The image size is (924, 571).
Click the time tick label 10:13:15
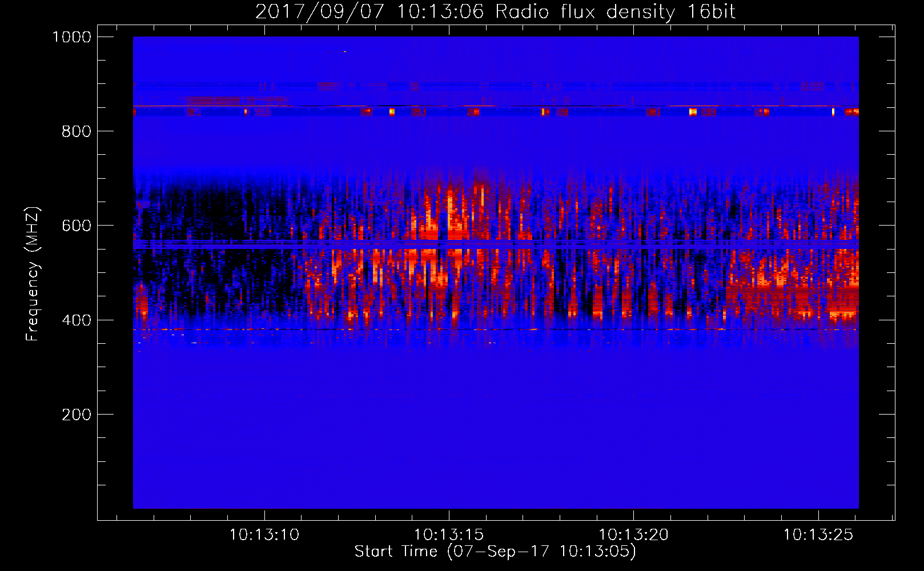(x=448, y=535)
